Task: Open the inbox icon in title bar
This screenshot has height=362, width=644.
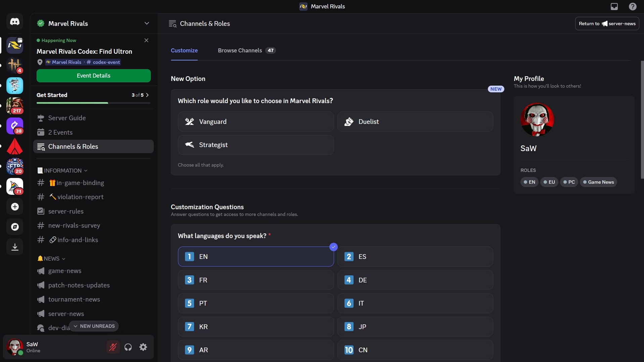Action: click(x=614, y=6)
